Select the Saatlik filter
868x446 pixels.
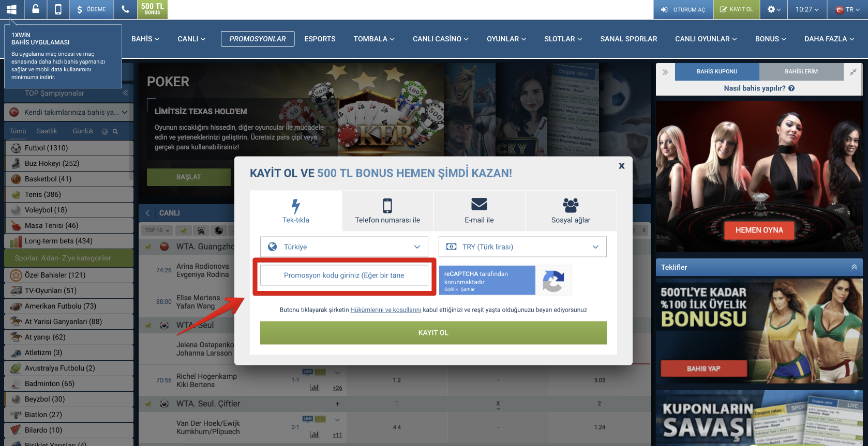[47, 131]
